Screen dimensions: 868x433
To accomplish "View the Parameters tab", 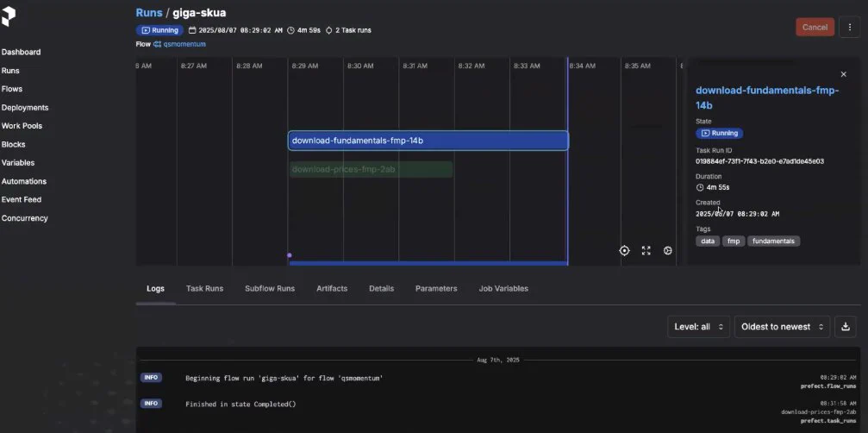I will point(436,288).
